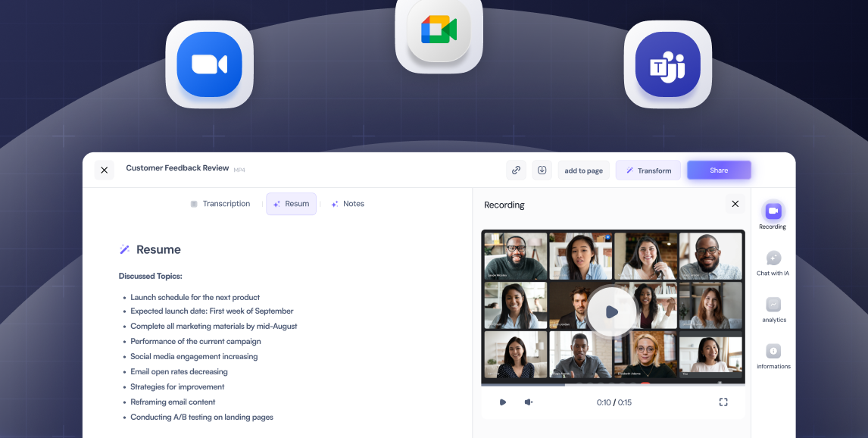The width and height of the screenshot is (868, 438).
Task: Close the Recording panel
Action: click(x=735, y=204)
